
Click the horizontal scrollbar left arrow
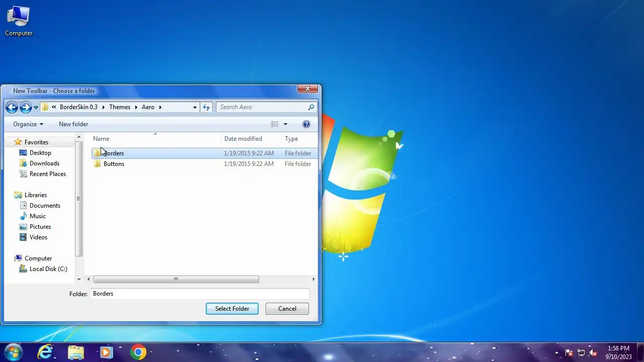click(x=89, y=280)
